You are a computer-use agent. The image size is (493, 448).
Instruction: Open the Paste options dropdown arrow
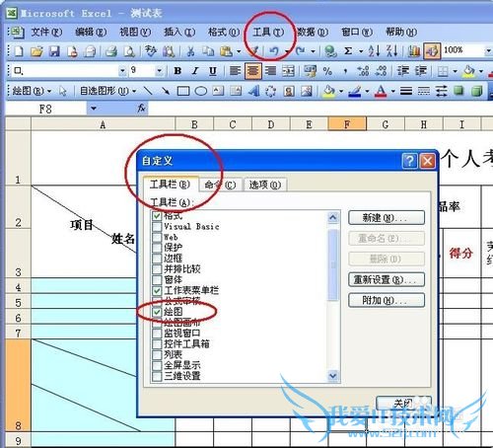click(x=239, y=51)
